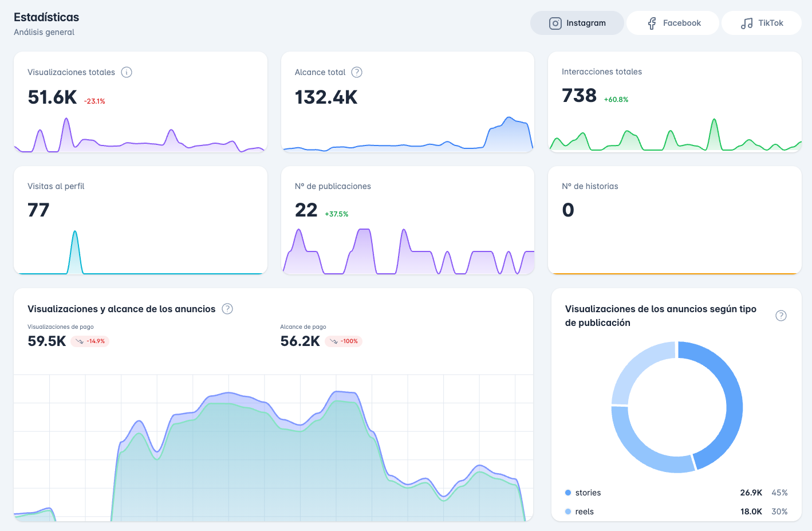This screenshot has height=531, width=812.
Task: Switch to the Facebook tab
Action: 673,23
